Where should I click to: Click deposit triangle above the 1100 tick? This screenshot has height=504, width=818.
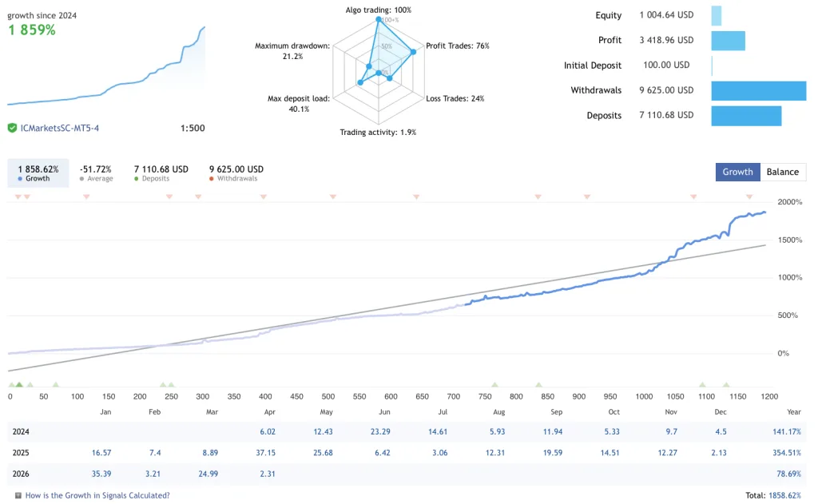(x=703, y=384)
